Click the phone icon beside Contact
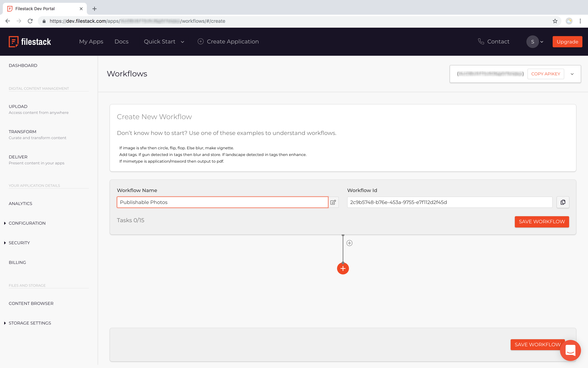 (481, 41)
